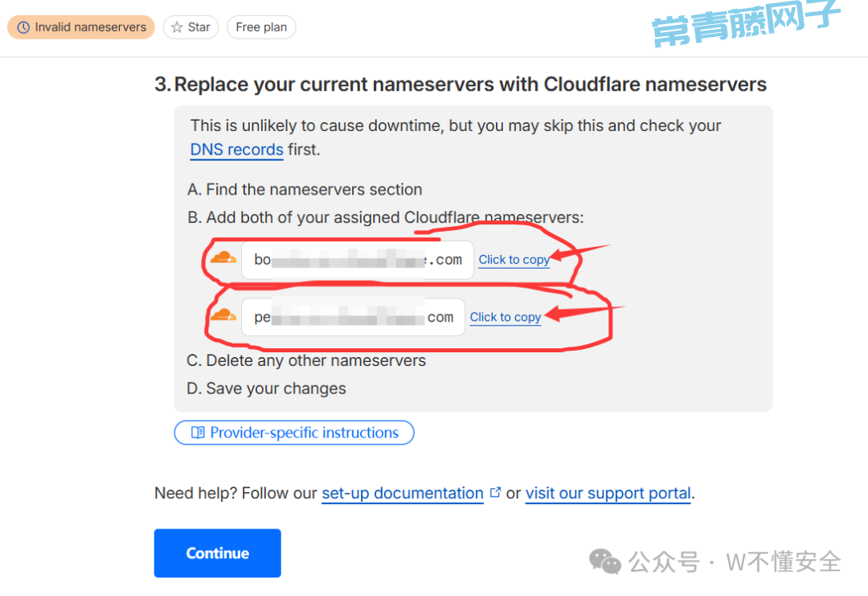Click the Cloudflare cloud icon beside the second nameserver
Image resolution: width=868 pixels, height=596 pixels.
[x=223, y=315]
